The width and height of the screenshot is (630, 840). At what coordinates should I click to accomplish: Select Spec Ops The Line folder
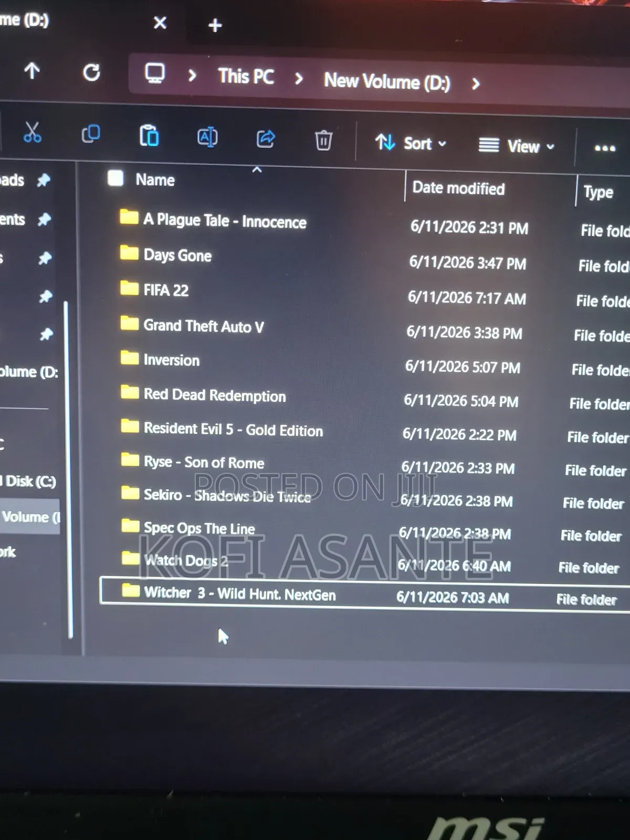tap(199, 528)
